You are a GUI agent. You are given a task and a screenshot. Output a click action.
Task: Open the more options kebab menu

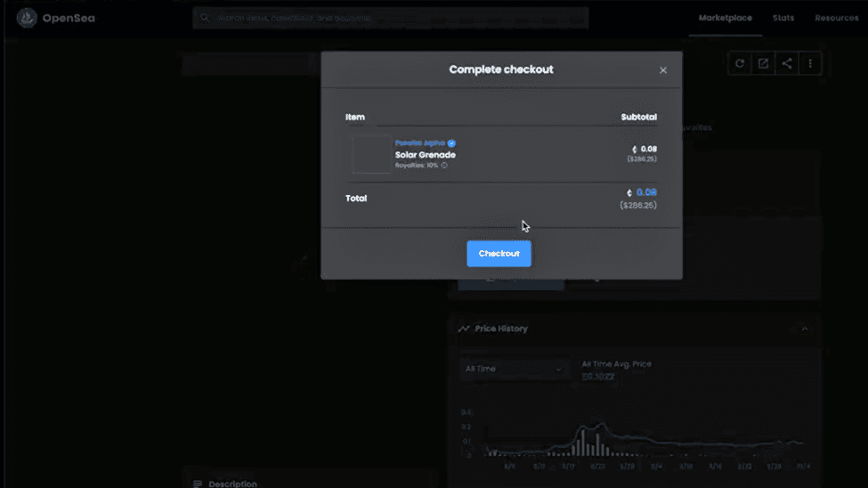(810, 64)
